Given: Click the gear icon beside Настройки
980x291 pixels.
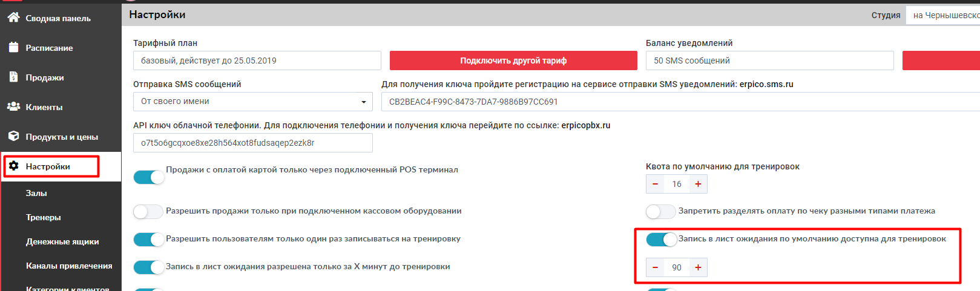Looking at the screenshot, I should click(x=13, y=166).
